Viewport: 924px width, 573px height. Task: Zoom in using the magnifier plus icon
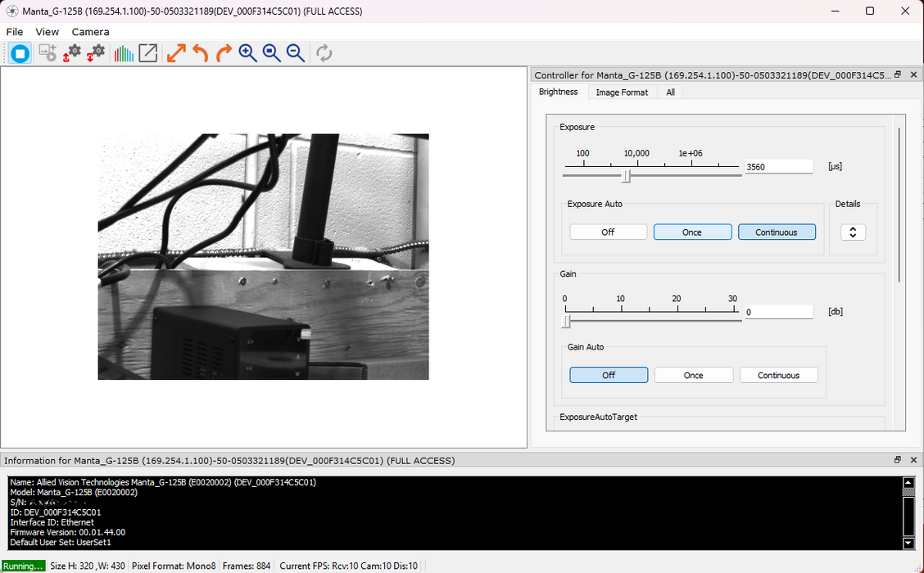(x=247, y=54)
